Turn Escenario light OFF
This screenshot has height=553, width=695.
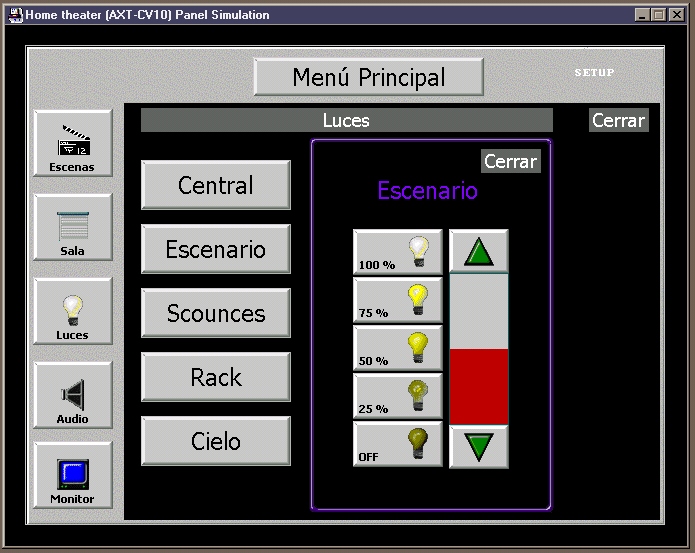click(x=397, y=444)
